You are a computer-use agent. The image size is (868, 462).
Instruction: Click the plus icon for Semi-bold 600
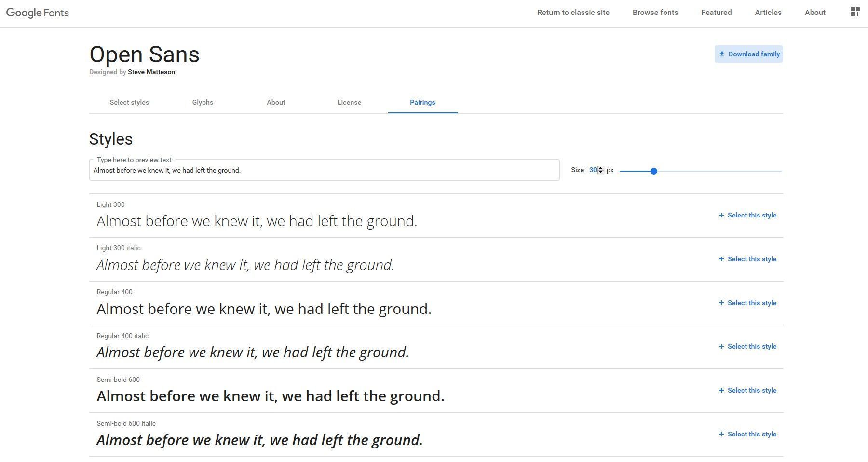(x=721, y=390)
